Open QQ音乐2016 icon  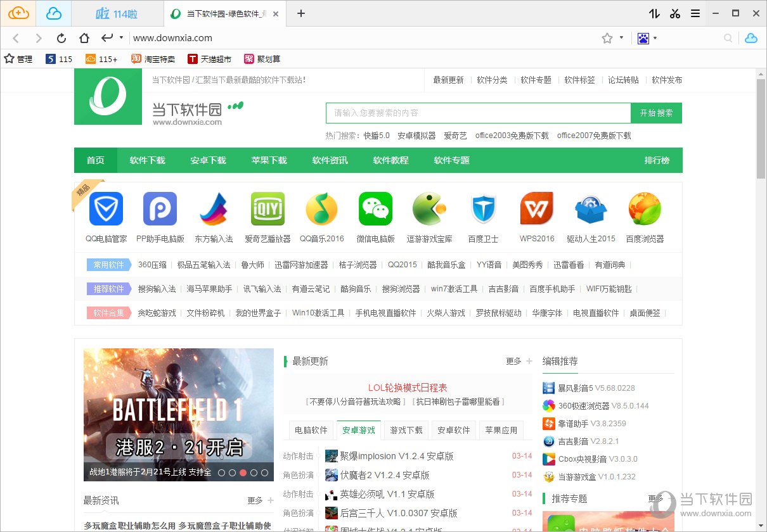pyautogui.click(x=321, y=209)
